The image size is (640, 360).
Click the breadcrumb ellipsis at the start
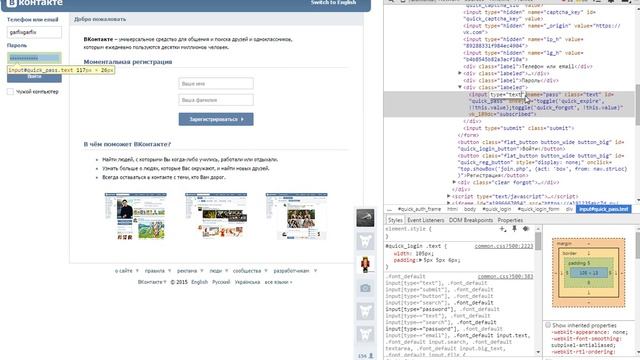[x=389, y=209]
